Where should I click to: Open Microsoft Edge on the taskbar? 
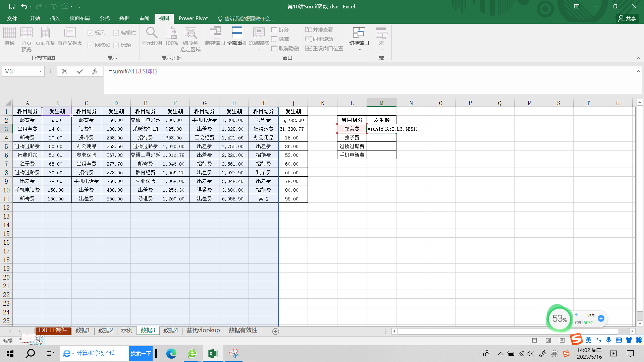[171, 354]
